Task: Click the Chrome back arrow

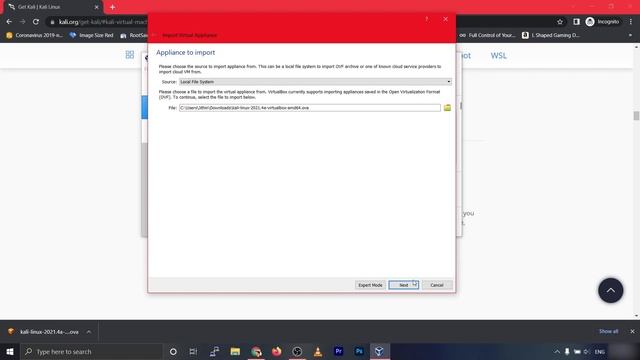Action: [x=9, y=22]
